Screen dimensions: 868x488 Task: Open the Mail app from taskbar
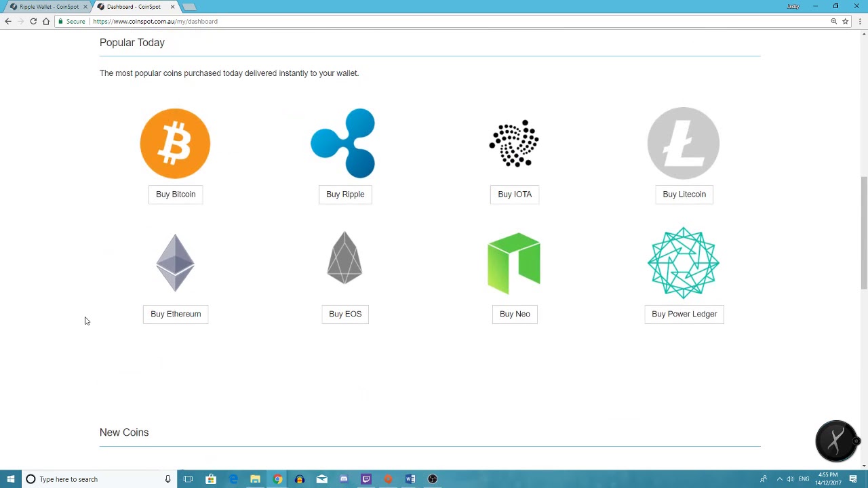[321, 479]
